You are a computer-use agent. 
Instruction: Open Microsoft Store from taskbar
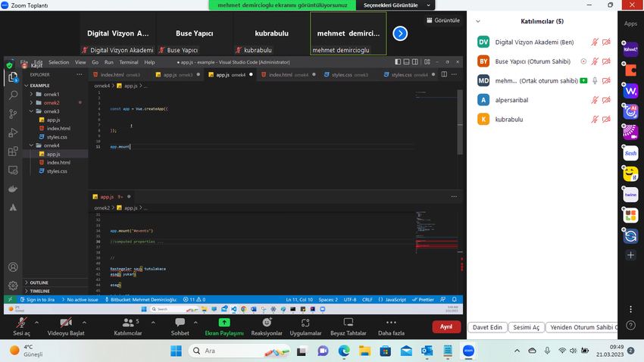point(385,351)
